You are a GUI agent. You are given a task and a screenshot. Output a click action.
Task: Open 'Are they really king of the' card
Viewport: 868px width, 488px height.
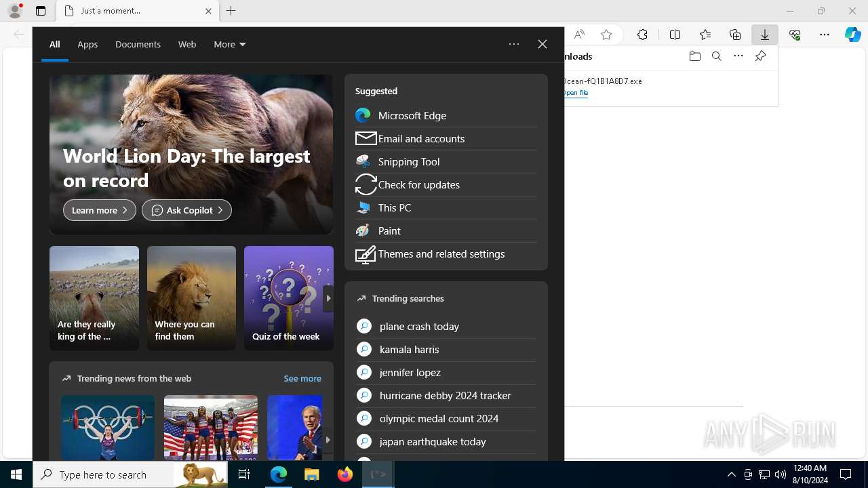point(94,298)
